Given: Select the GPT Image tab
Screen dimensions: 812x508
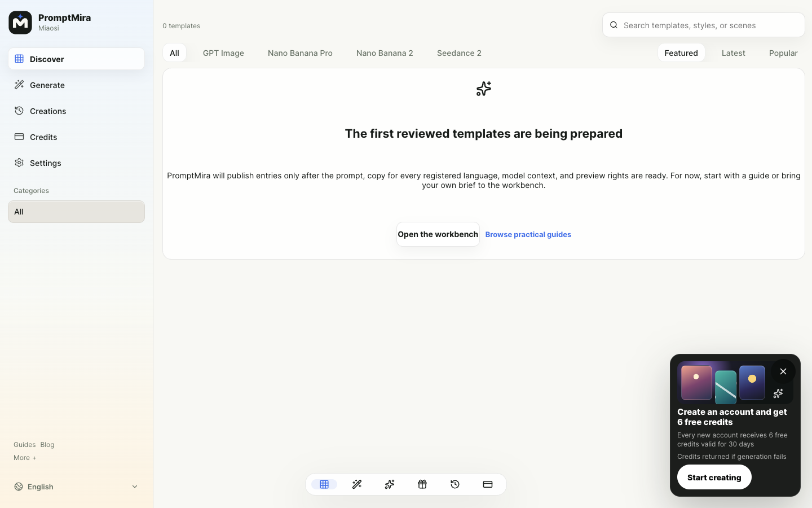Looking at the screenshot, I should click(223, 52).
